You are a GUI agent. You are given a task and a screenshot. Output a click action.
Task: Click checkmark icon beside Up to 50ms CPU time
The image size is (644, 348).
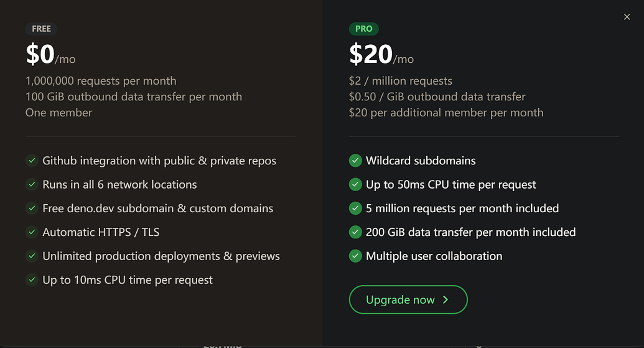coord(355,184)
